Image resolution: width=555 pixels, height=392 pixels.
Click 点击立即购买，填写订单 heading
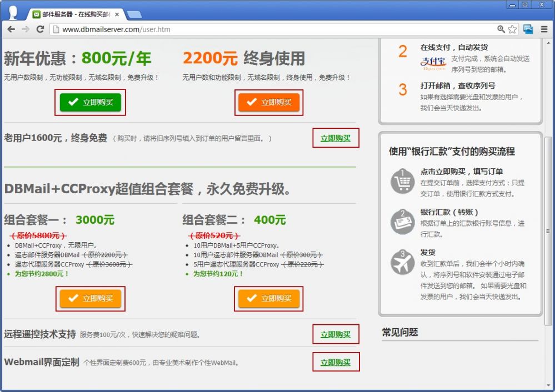[462, 172]
